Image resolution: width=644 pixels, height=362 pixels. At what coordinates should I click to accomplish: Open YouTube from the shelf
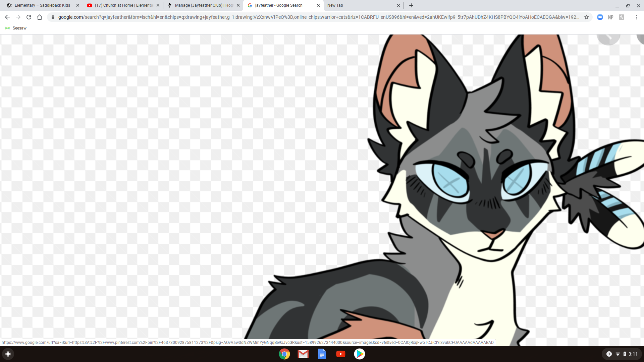click(341, 354)
